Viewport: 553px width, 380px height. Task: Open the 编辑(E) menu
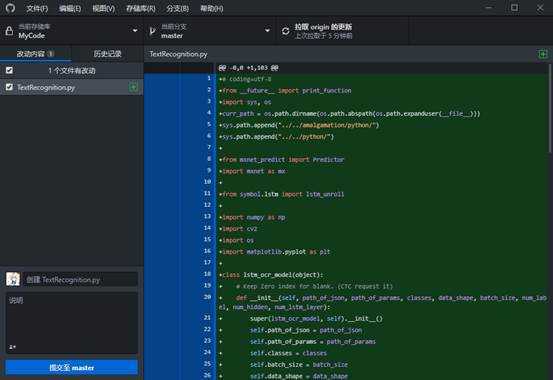pyautogui.click(x=70, y=8)
